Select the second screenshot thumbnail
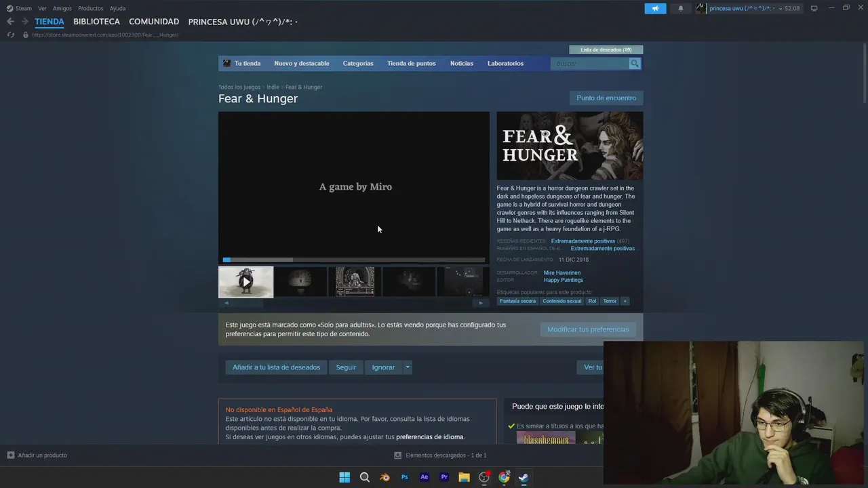This screenshot has height=488, width=868. (x=301, y=281)
